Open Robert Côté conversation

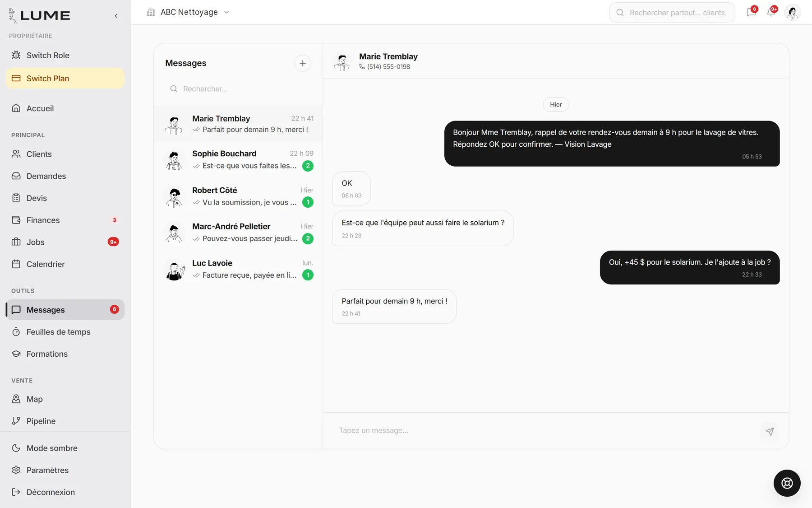(238, 196)
